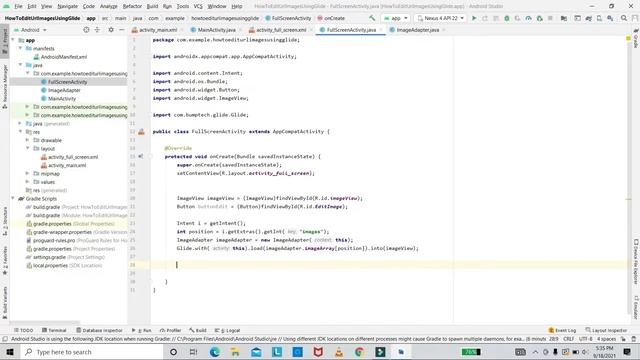Open the Resource Manager side panel
Image resolution: width=640 pixels, height=360 pixels.
(x=5, y=87)
